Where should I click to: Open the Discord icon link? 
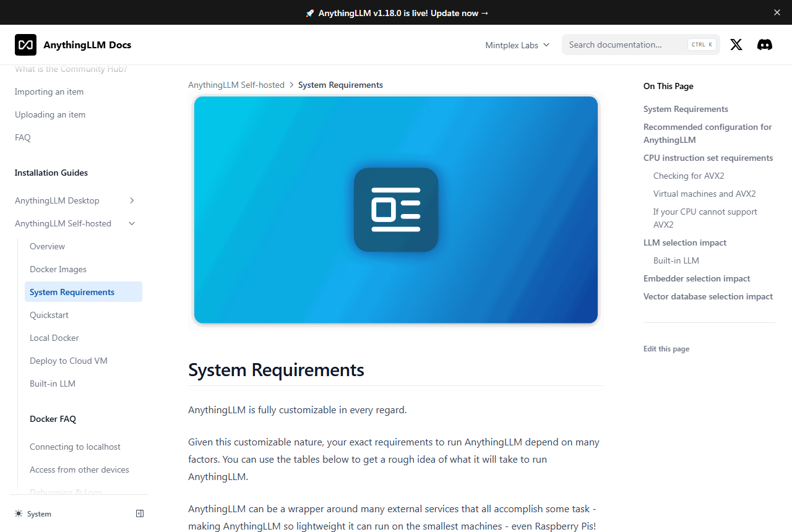pyautogui.click(x=765, y=45)
